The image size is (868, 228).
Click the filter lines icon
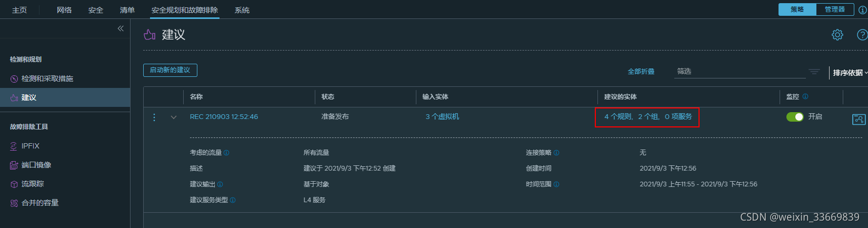814,72
